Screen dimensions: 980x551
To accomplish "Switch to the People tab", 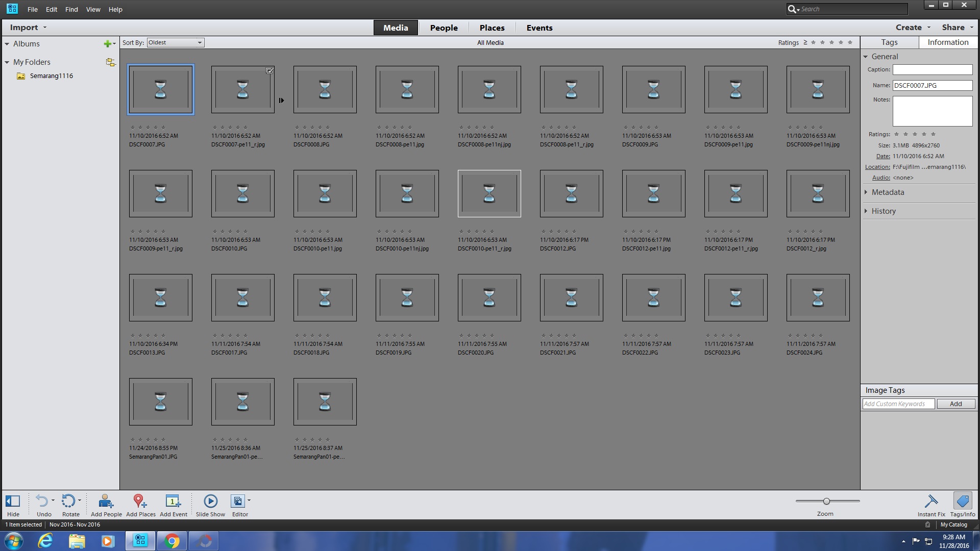I will [x=443, y=28].
